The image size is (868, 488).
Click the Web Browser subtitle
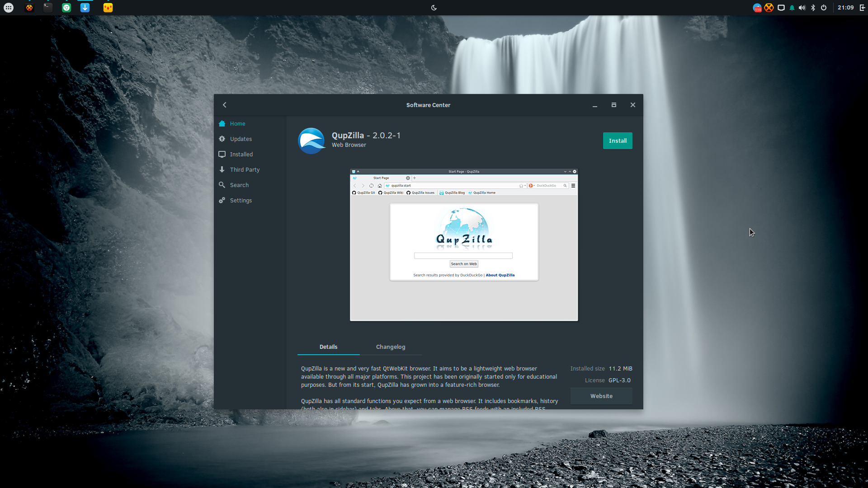pos(349,145)
